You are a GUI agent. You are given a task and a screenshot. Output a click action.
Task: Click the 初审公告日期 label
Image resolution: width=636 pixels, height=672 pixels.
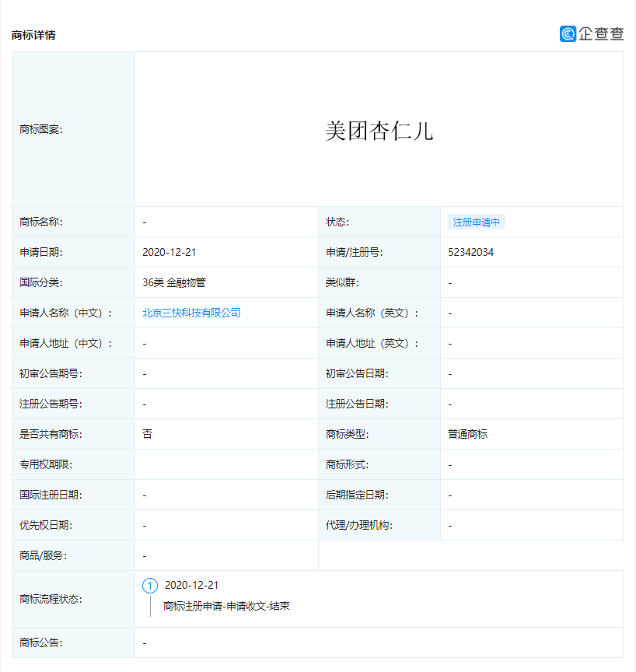(357, 373)
